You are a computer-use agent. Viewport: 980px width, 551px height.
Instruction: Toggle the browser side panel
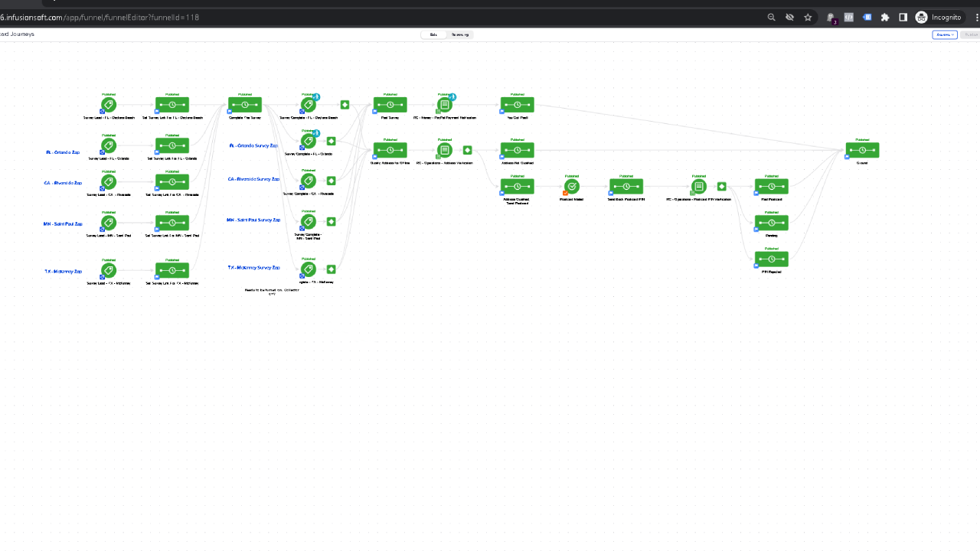point(903,17)
